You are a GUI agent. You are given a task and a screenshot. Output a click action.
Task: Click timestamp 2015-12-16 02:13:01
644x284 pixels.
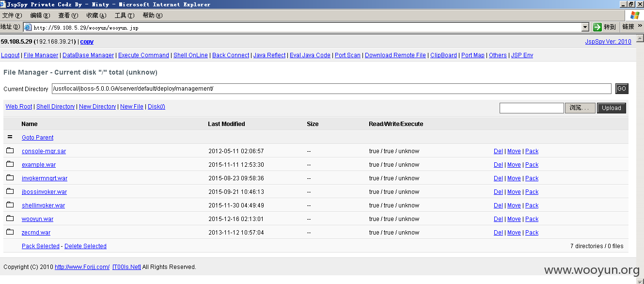(236, 219)
